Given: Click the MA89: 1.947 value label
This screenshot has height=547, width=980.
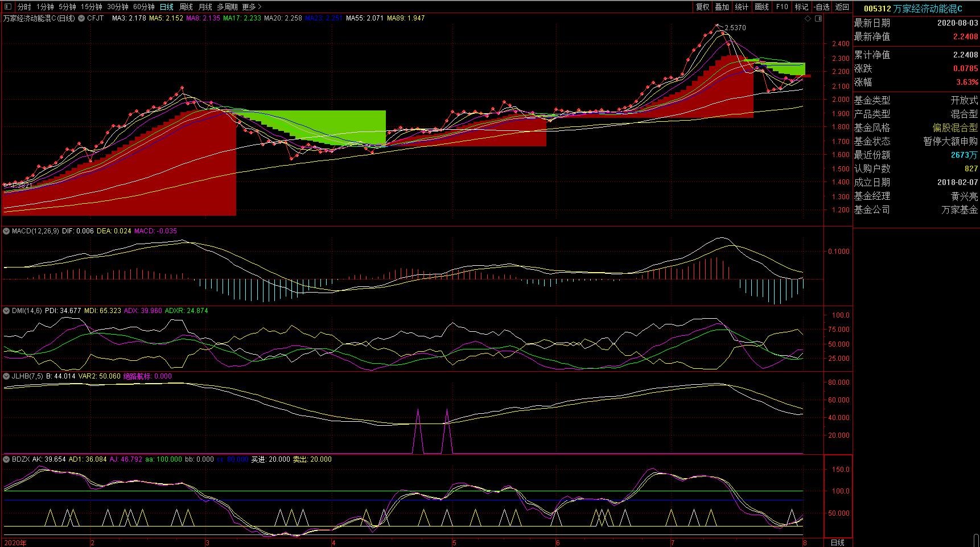Looking at the screenshot, I should (x=406, y=18).
